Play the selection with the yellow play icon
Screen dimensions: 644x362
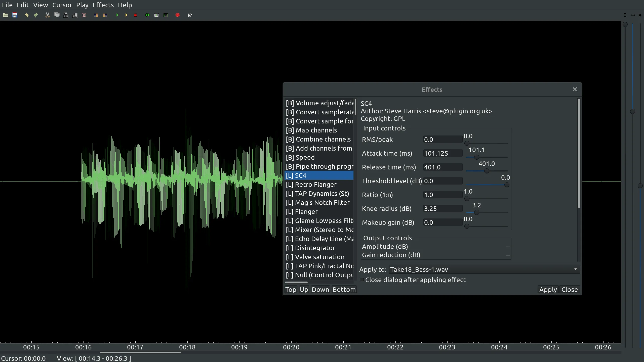[x=126, y=15]
